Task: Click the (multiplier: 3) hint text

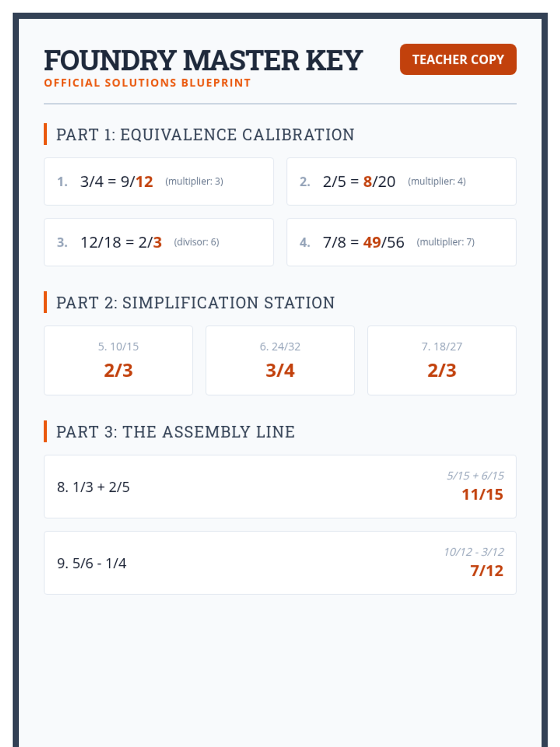Action: coord(194,181)
